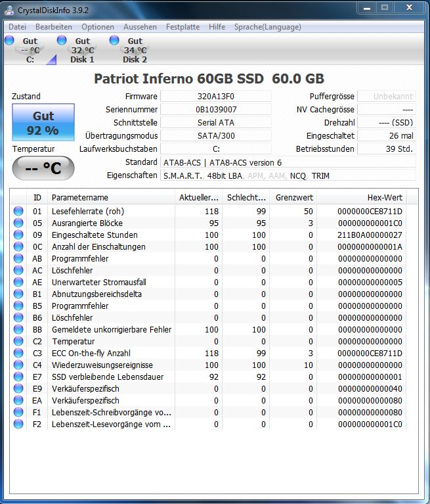This screenshot has width=430, height=504.
Task: Click the Drehzahl field showing (SSD)
Action: 386,122
